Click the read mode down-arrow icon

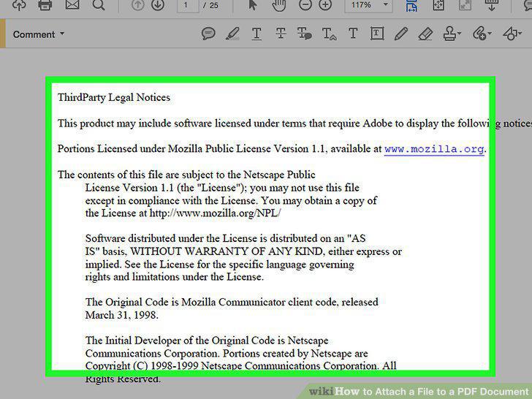click(491, 5)
